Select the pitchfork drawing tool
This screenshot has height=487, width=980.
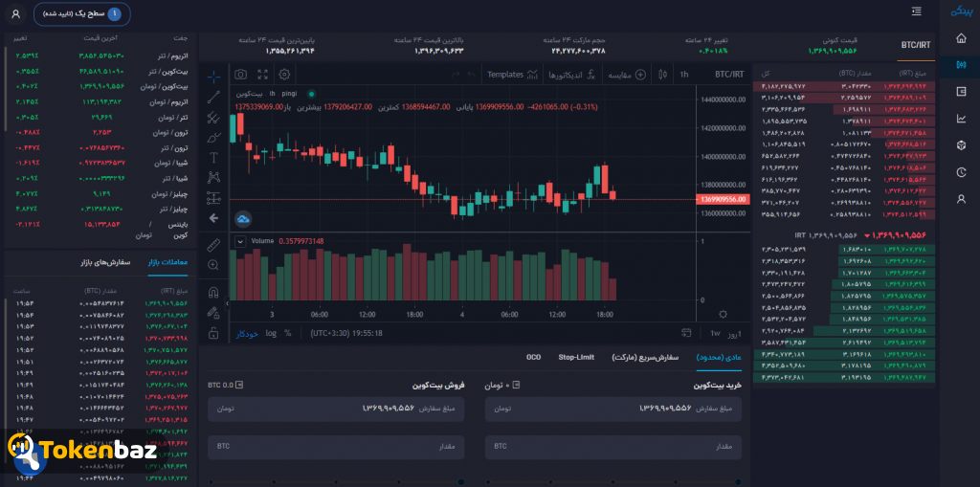click(213, 117)
